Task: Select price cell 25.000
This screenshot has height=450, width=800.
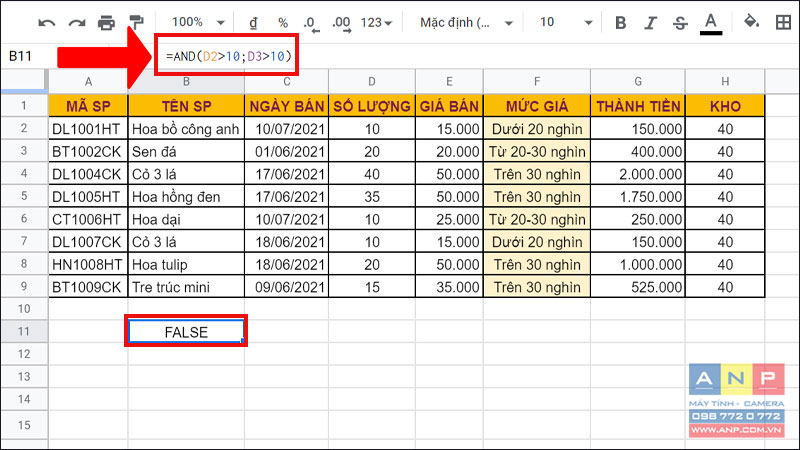Action: [x=449, y=219]
